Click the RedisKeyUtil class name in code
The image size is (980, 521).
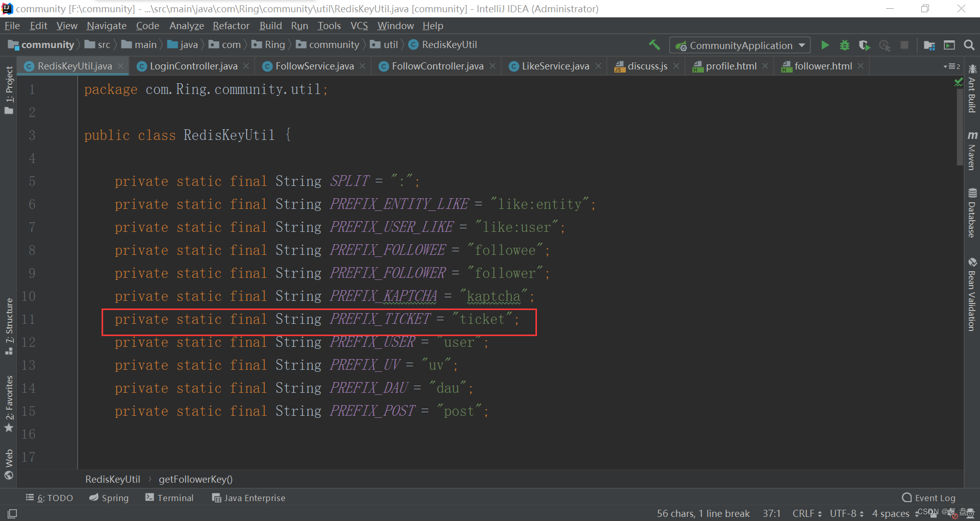(x=229, y=135)
